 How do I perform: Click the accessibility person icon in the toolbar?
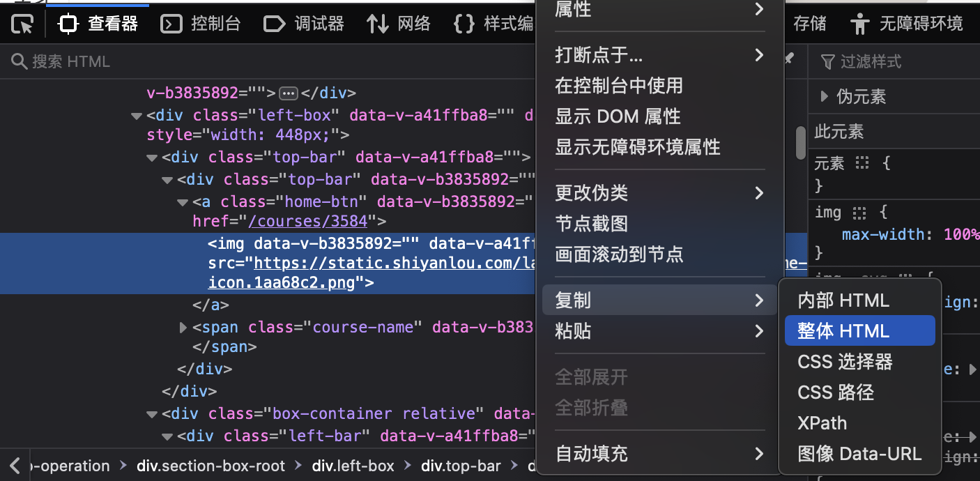pyautogui.click(x=860, y=24)
